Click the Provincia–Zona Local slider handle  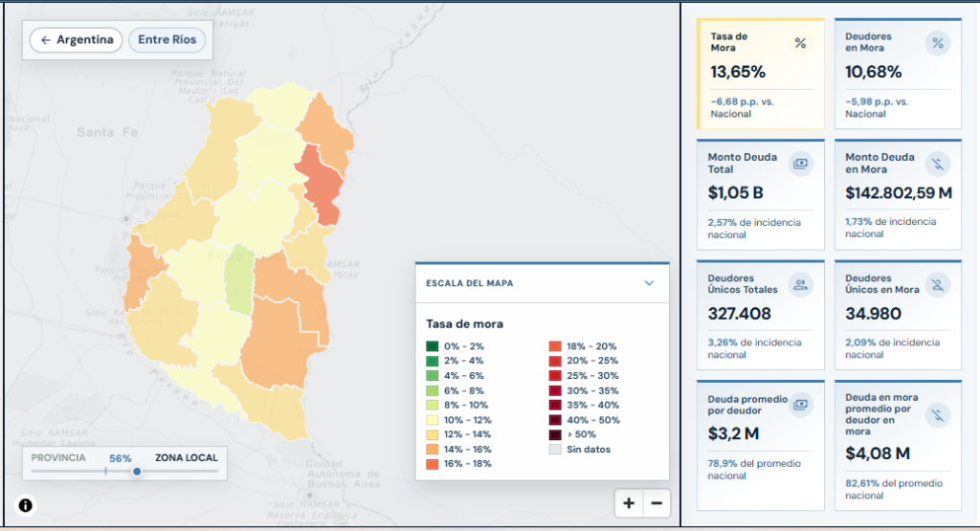[136, 472]
